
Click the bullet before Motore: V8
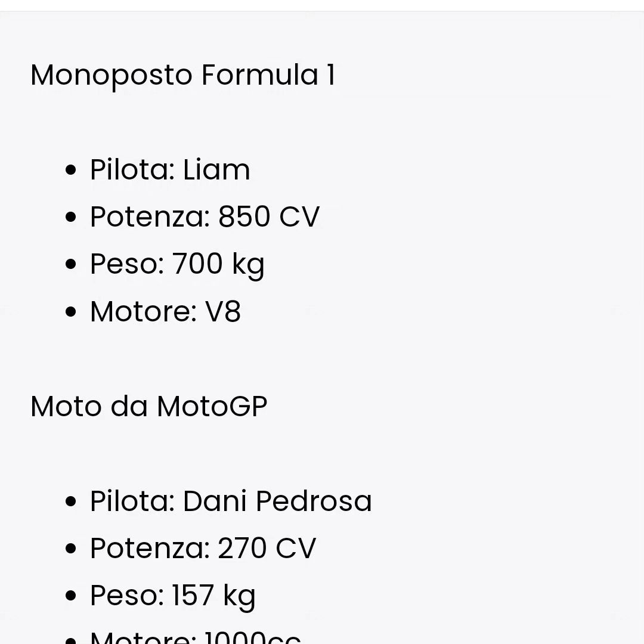70,312
